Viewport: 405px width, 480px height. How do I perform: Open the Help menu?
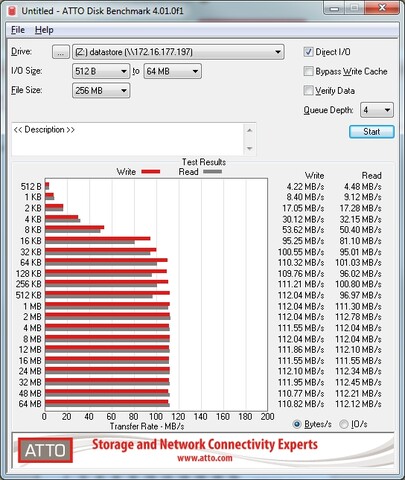coord(44,30)
